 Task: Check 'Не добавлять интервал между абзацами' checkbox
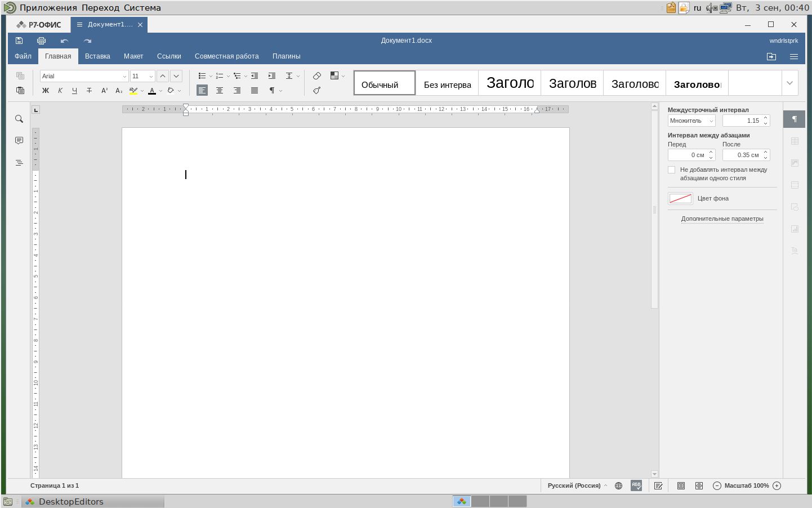point(671,170)
